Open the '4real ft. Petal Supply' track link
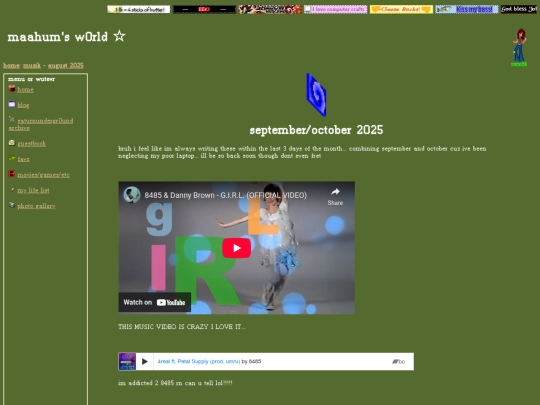 [x=199, y=362]
